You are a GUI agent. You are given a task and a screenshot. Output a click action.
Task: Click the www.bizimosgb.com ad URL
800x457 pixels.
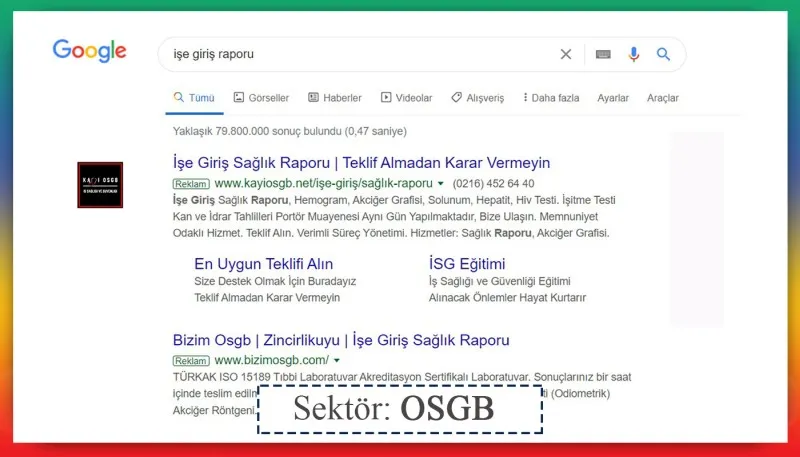(x=271, y=360)
